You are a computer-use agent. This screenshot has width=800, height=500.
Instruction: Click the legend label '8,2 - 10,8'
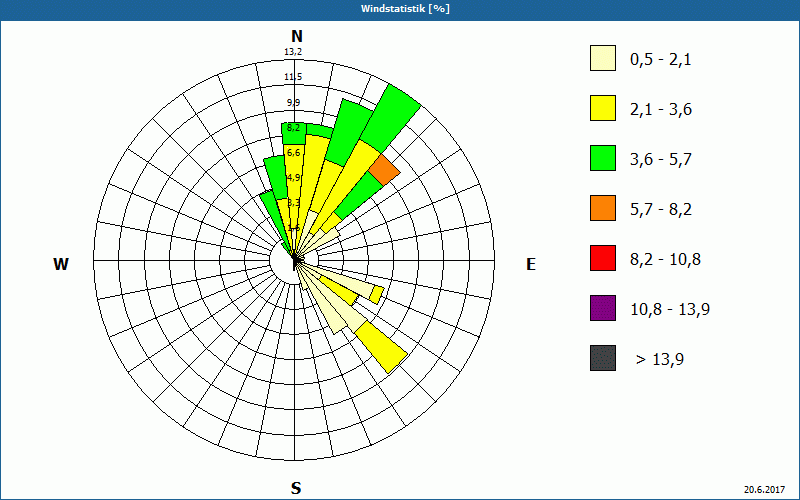pos(665,260)
